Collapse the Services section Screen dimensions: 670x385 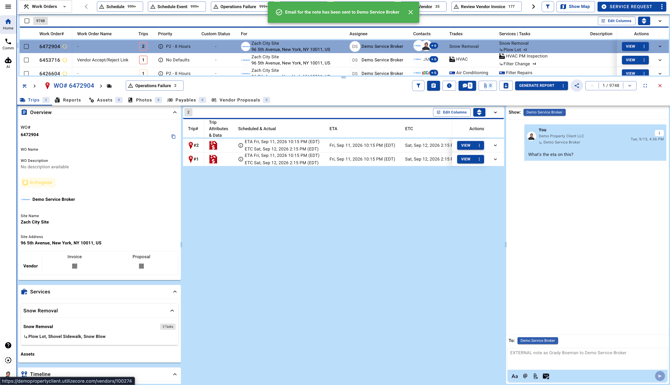click(174, 292)
